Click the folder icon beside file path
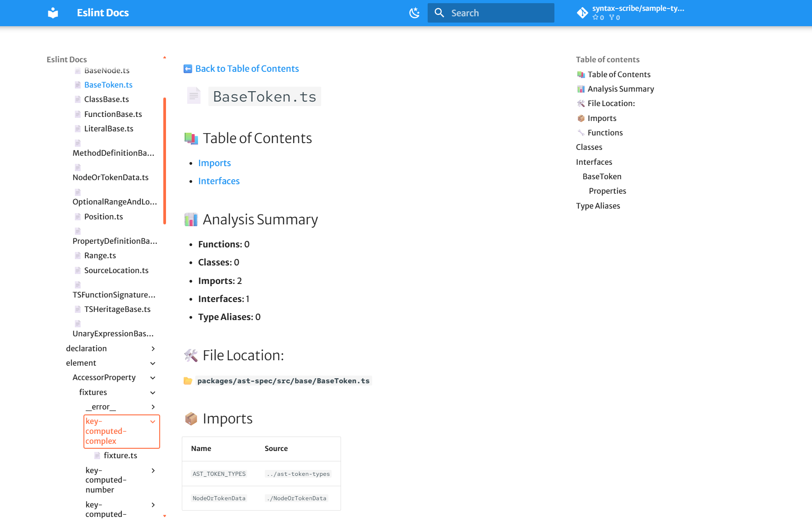Screen dimensions: 812x530 [x=188, y=381]
